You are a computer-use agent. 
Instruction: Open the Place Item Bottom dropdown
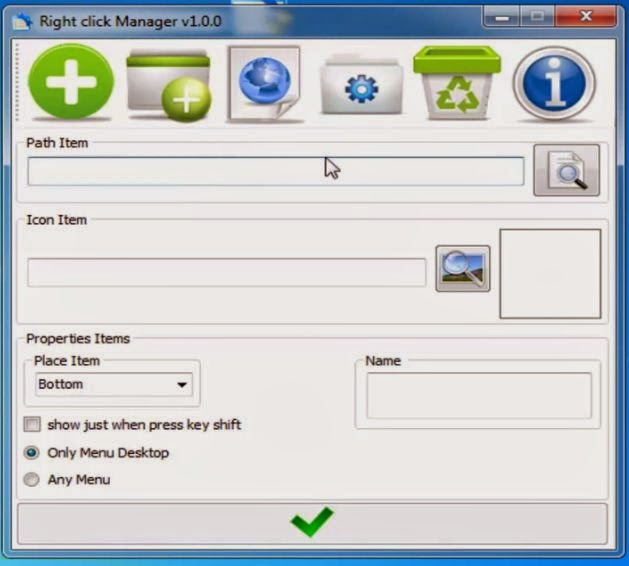click(114, 385)
